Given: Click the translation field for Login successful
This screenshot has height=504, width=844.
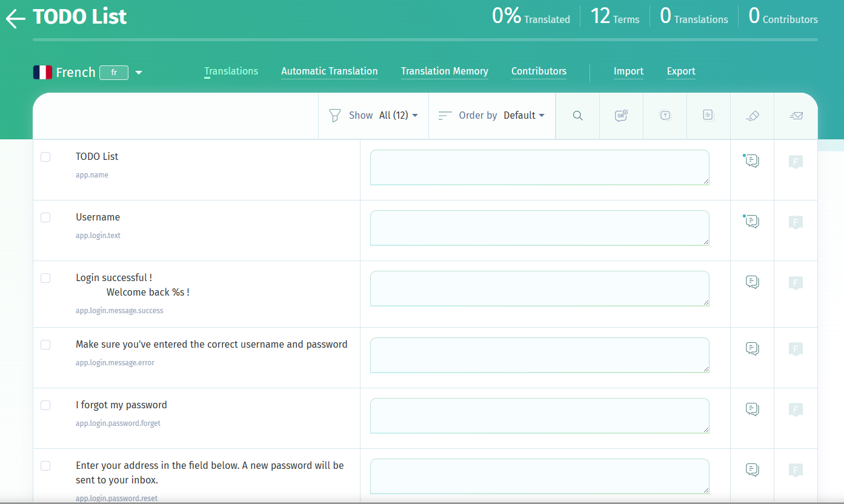Looking at the screenshot, I should point(539,288).
